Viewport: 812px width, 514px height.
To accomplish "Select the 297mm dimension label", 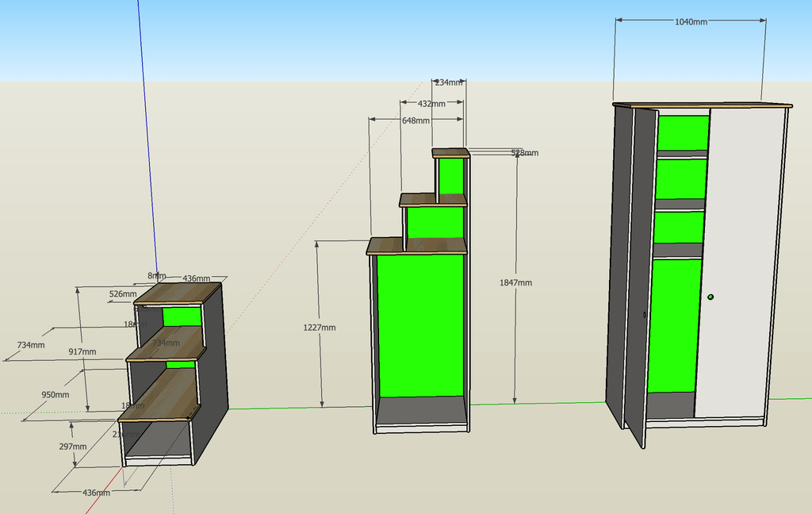I will tap(72, 446).
